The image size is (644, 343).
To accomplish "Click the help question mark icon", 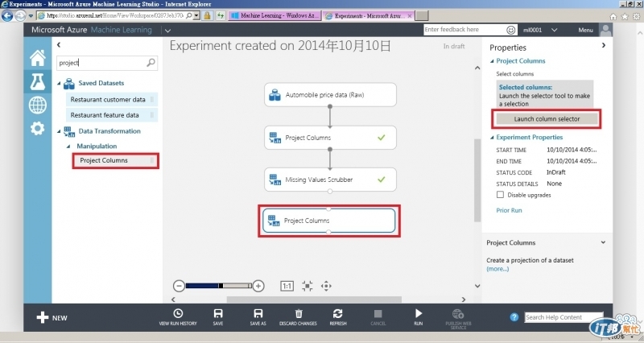I will (x=514, y=317).
